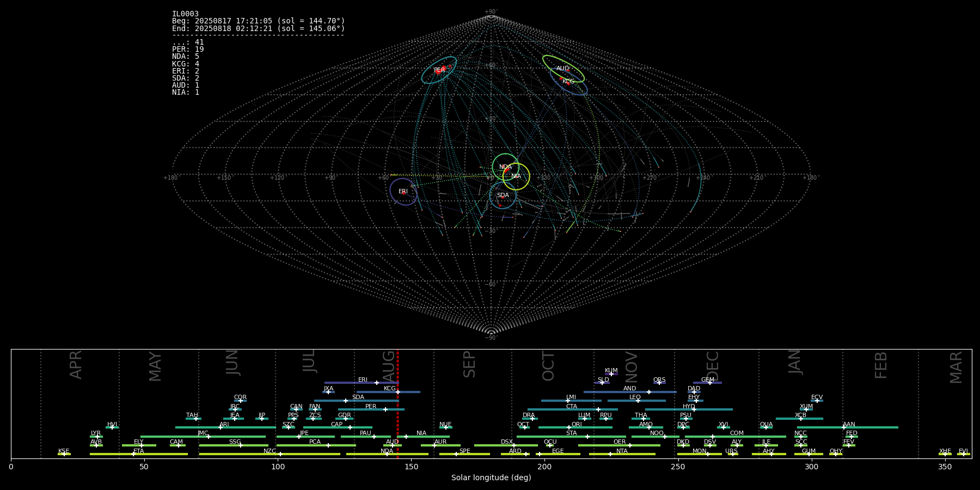The height and width of the screenshot is (490, 980).
Task: Click the QUA shower label in the timeline
Action: pos(766,425)
